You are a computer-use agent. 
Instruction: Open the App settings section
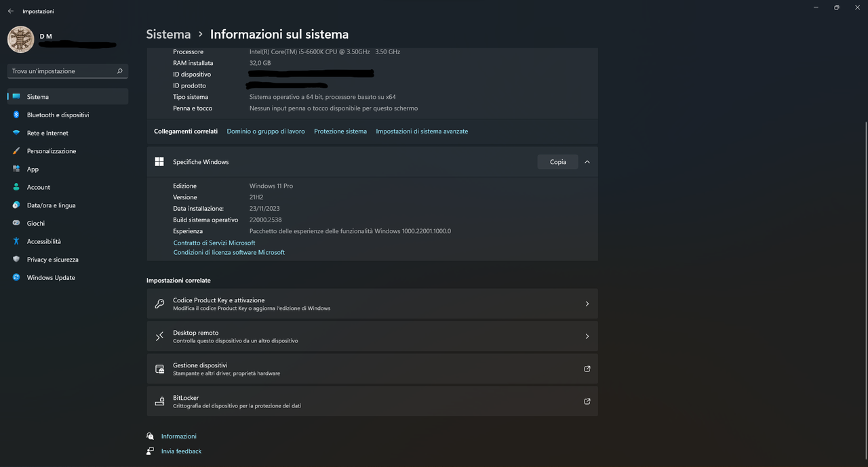tap(68, 169)
